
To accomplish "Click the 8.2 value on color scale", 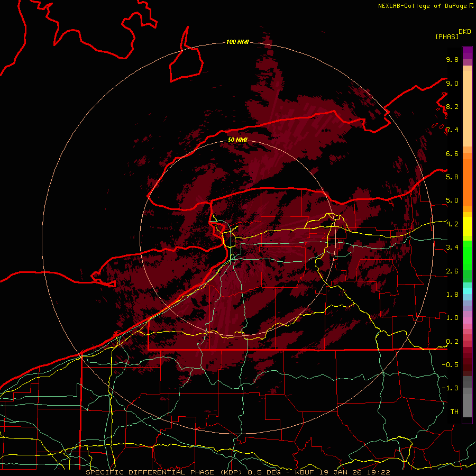I will click(452, 106).
